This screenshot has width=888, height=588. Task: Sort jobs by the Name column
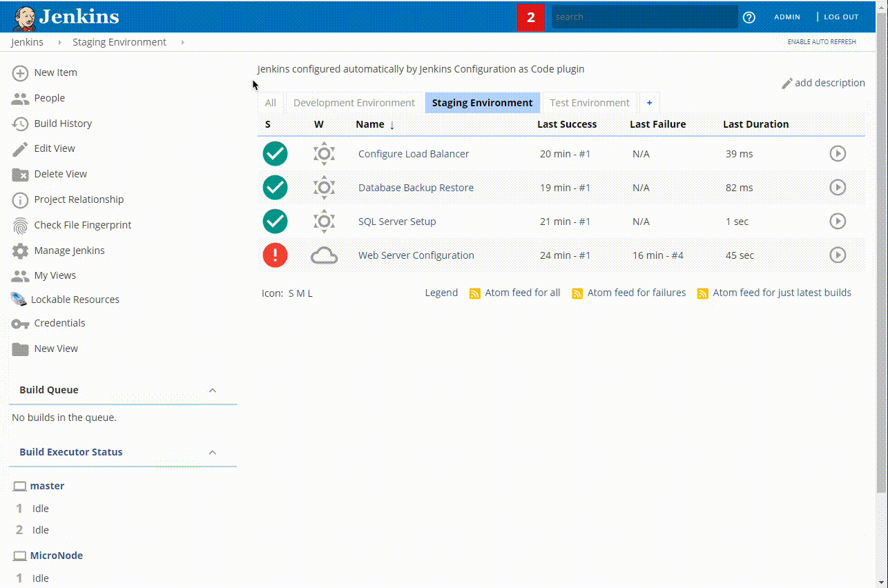pyautogui.click(x=375, y=124)
